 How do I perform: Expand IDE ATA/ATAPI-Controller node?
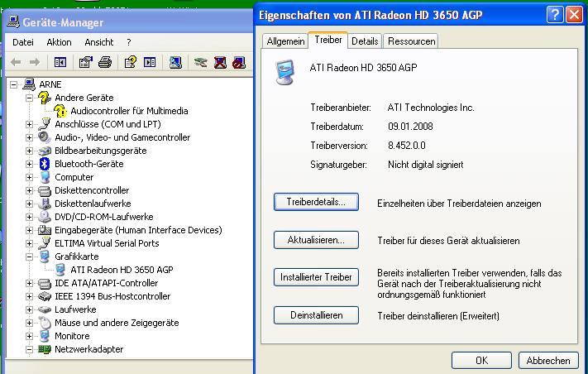pyautogui.click(x=29, y=283)
